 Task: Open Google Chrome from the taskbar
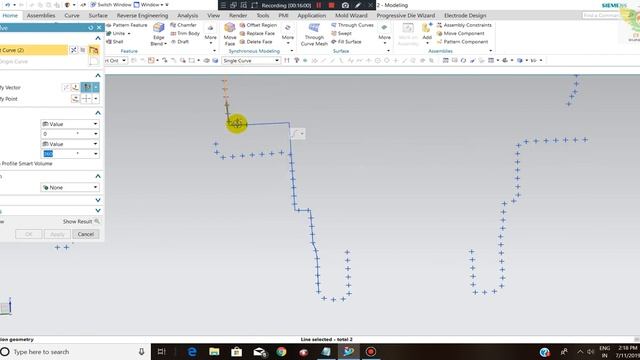[x=281, y=351]
